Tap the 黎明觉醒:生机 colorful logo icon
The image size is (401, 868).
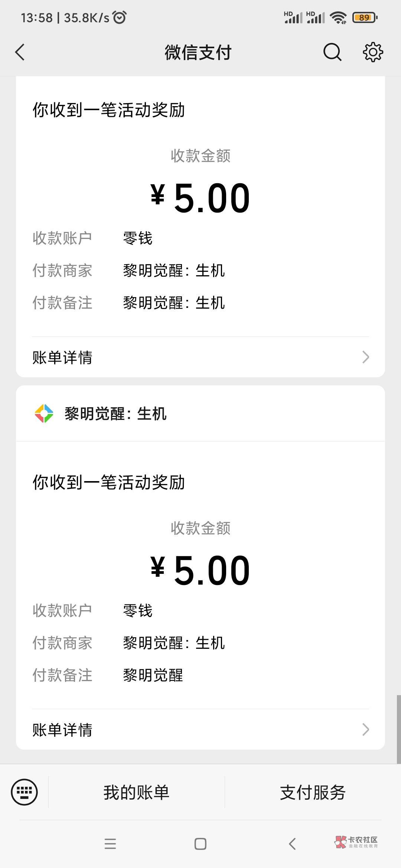point(44,413)
